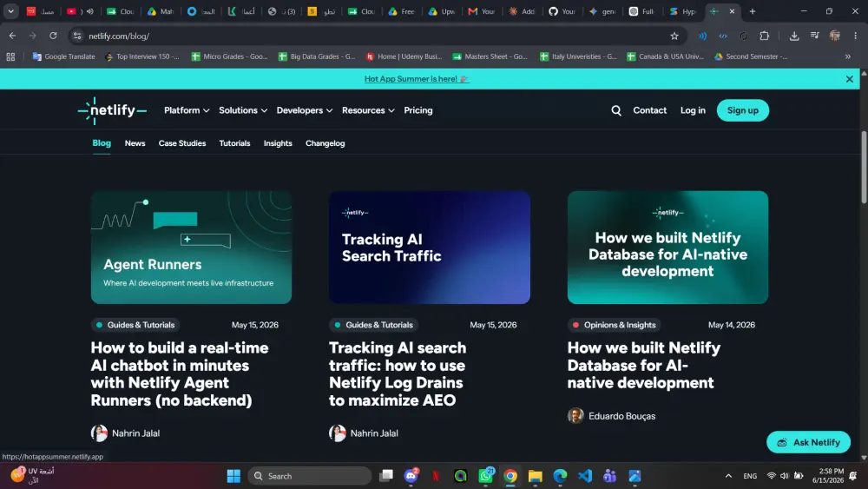Click the Sign up button
The image size is (868, 489).
point(742,111)
